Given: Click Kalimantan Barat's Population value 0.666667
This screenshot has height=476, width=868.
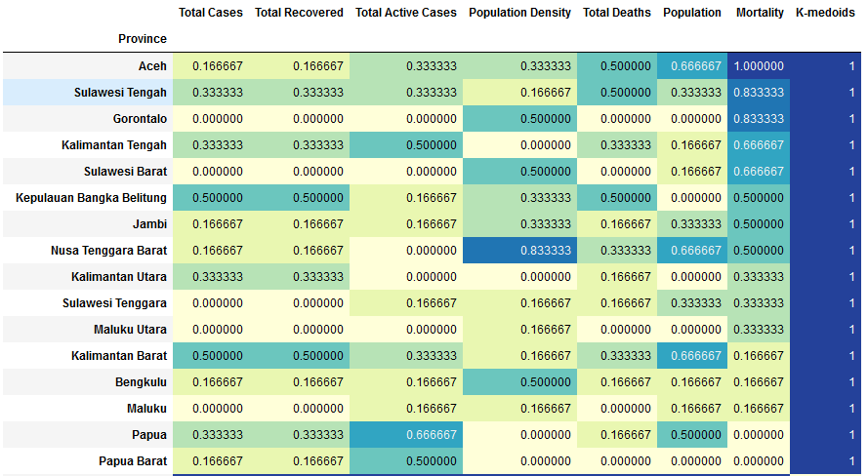Looking at the screenshot, I should point(692,356).
